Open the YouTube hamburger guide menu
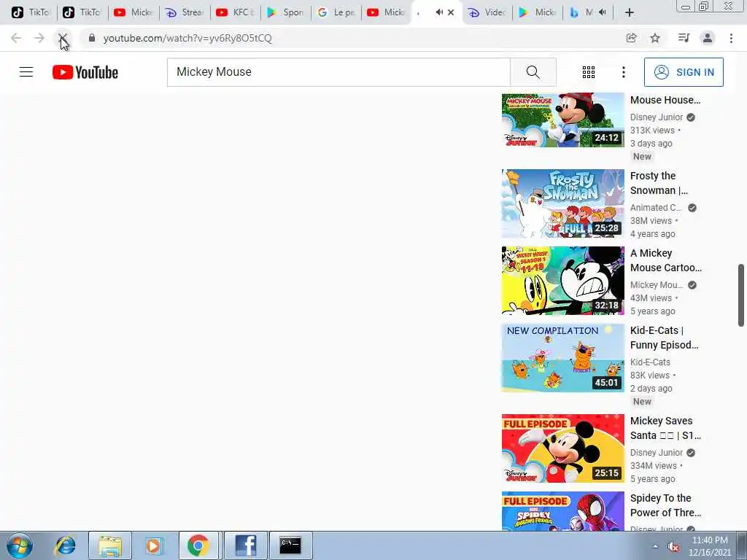 26,72
